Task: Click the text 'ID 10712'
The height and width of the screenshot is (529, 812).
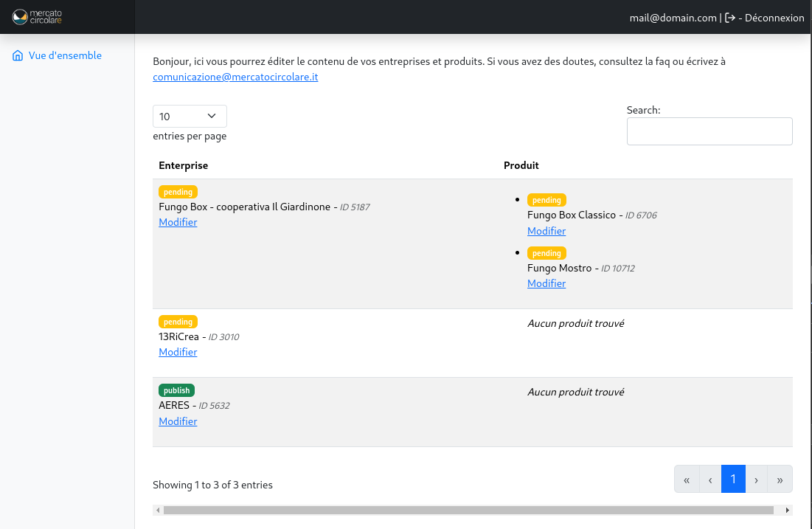Action: [618, 269]
